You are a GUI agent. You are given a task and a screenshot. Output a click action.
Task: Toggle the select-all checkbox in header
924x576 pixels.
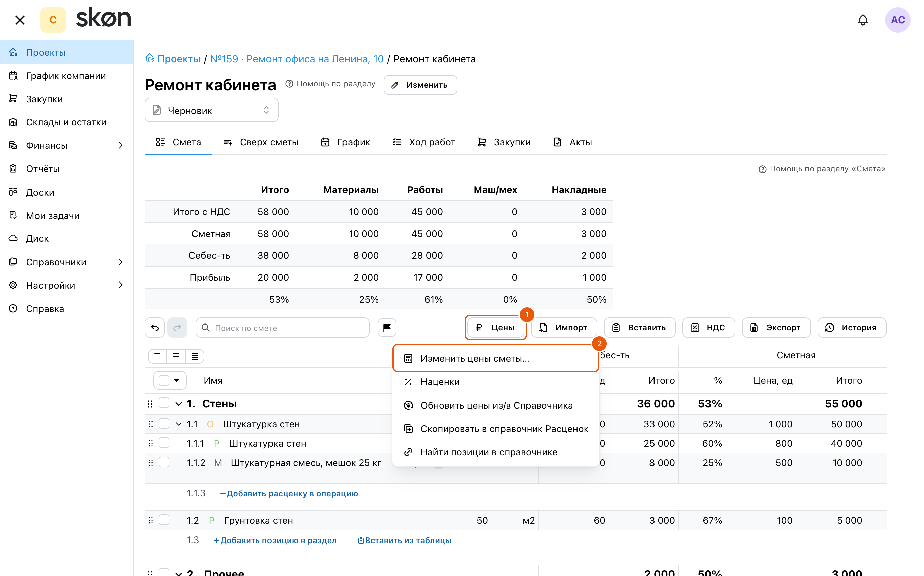point(164,380)
